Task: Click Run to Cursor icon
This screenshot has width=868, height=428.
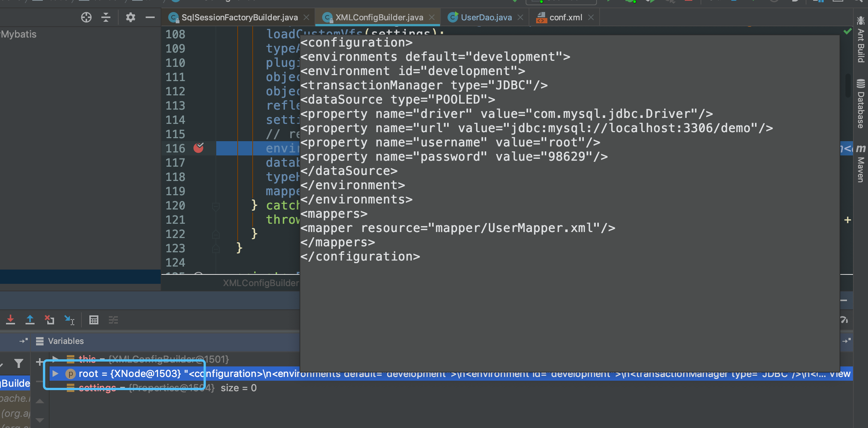Action: pos(69,320)
